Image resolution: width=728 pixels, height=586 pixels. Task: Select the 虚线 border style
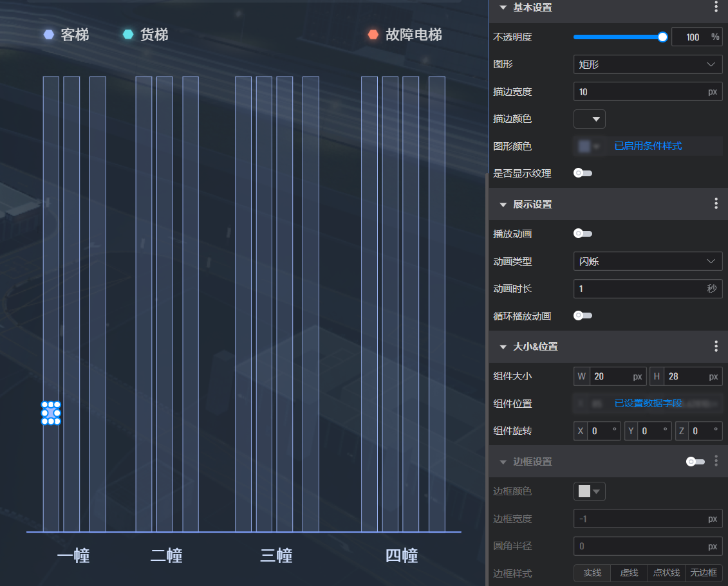(629, 572)
